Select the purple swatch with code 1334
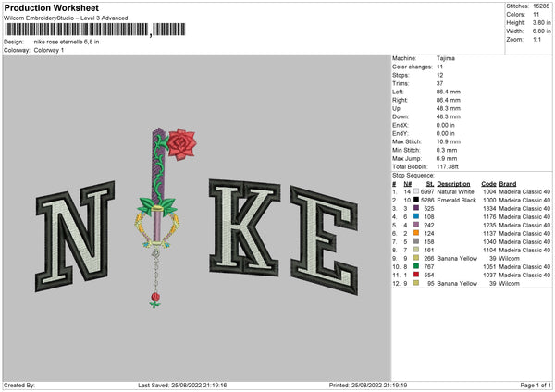Screen dimensions: 555x392 tap(416, 208)
